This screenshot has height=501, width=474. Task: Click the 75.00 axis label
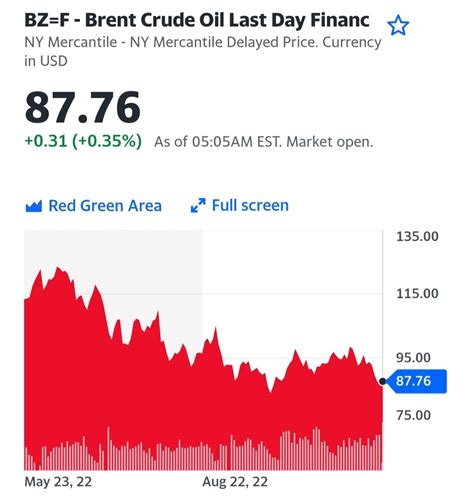click(x=413, y=415)
